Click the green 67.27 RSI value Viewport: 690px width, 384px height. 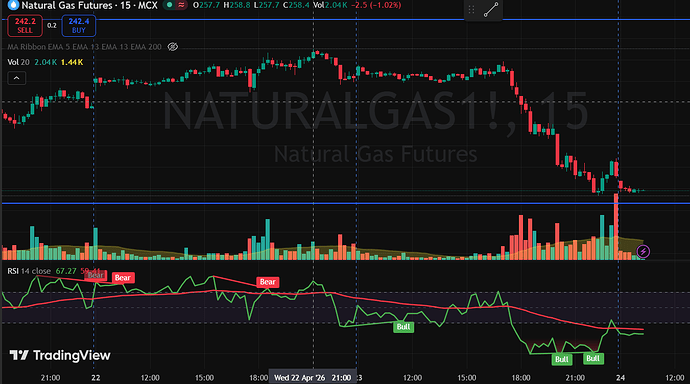coord(66,271)
